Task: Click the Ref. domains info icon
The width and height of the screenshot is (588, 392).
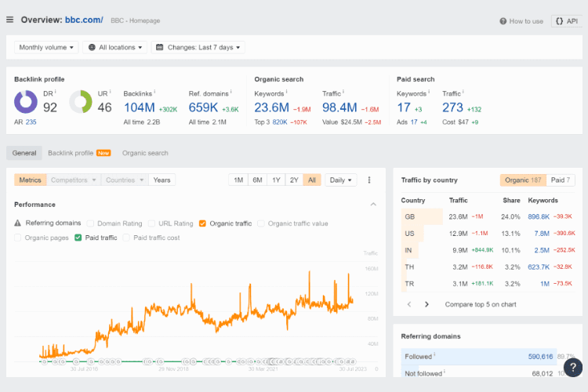Action: click(x=231, y=91)
